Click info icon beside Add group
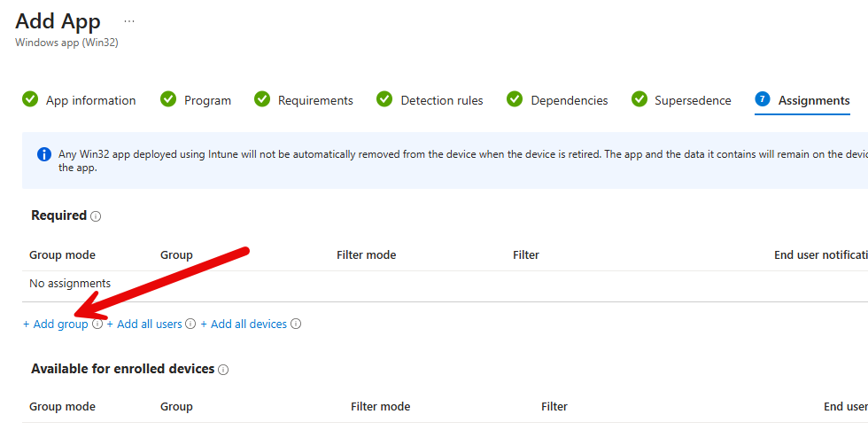This screenshot has width=868, height=430. click(97, 324)
